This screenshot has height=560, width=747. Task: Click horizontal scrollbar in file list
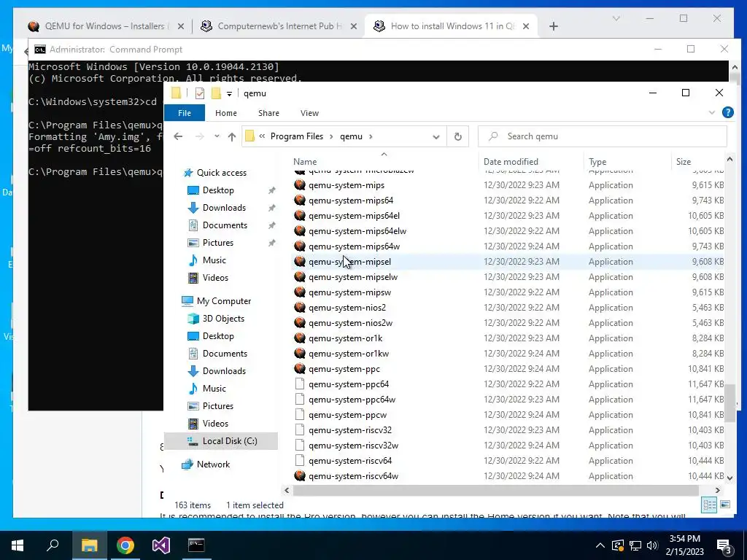coord(495,490)
